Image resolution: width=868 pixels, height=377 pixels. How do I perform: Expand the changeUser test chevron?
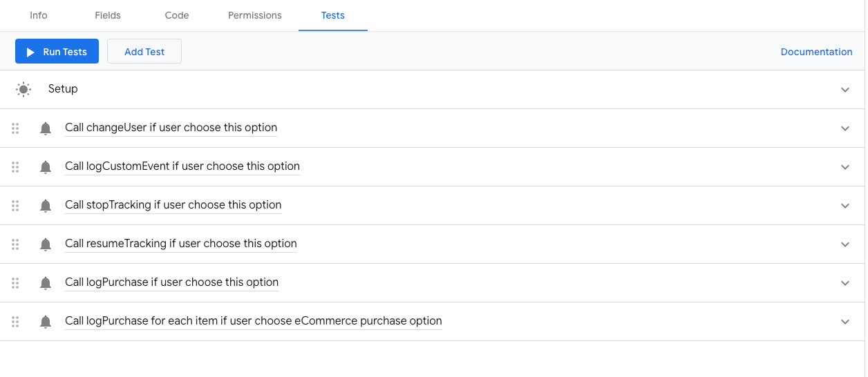coord(845,128)
